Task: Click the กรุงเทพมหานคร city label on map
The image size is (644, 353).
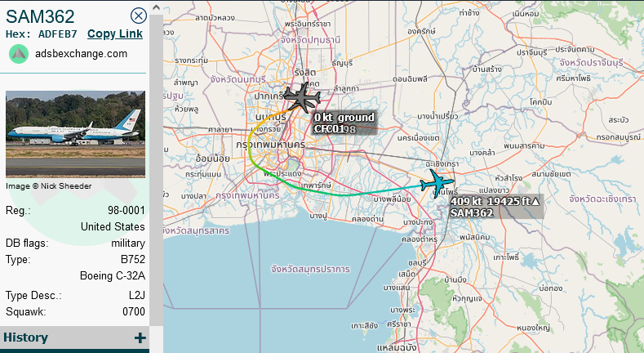Action: point(271,145)
